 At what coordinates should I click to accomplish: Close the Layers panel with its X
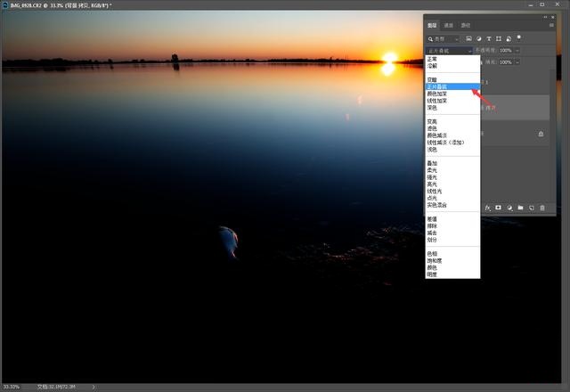(x=553, y=17)
